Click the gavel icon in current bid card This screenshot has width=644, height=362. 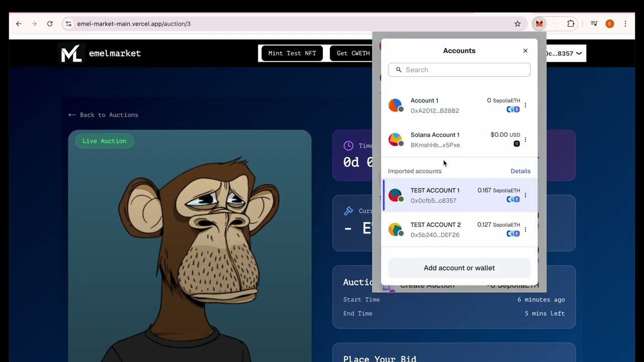(x=348, y=211)
